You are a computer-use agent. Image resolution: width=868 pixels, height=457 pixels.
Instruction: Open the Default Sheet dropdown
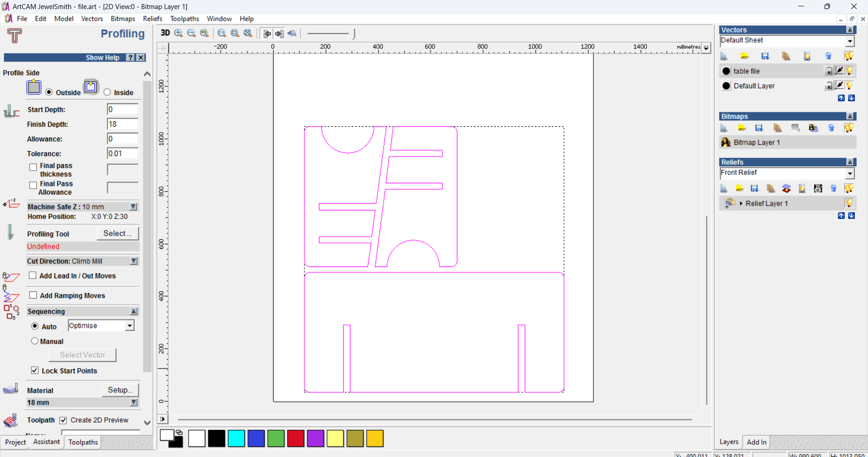850,41
